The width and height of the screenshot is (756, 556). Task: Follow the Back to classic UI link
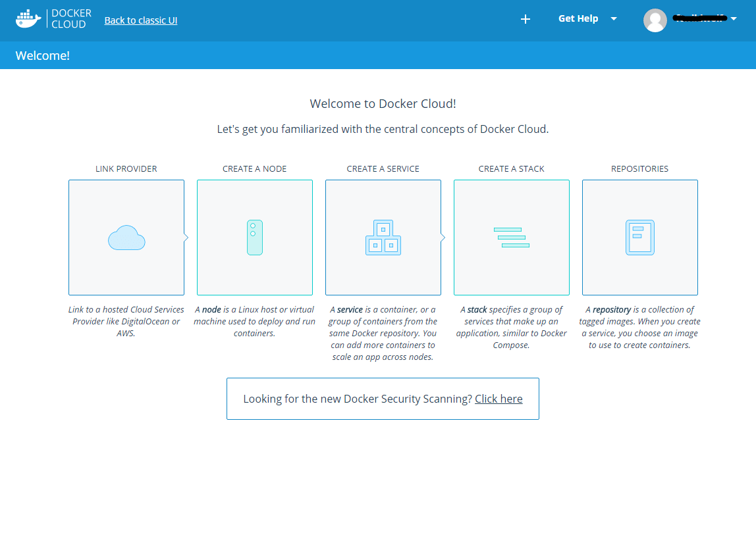click(141, 20)
